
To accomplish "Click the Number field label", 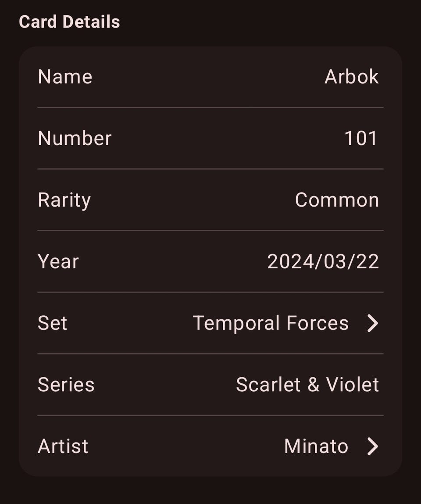I will (x=75, y=139).
